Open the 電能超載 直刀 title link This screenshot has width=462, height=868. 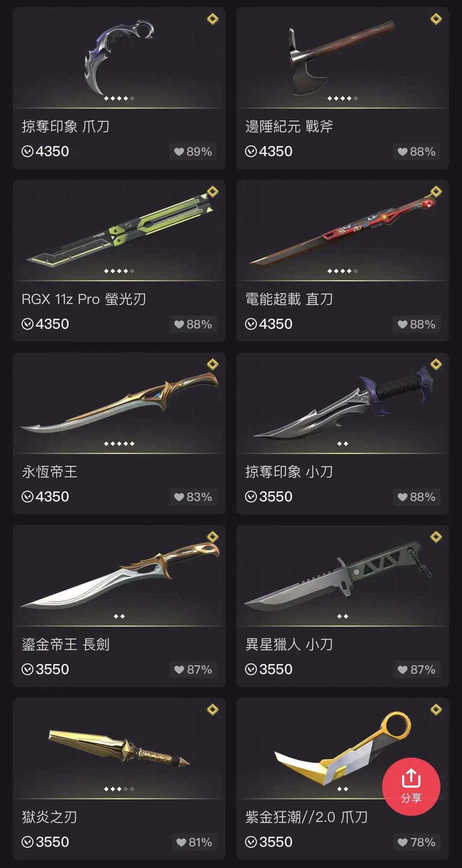tap(289, 299)
